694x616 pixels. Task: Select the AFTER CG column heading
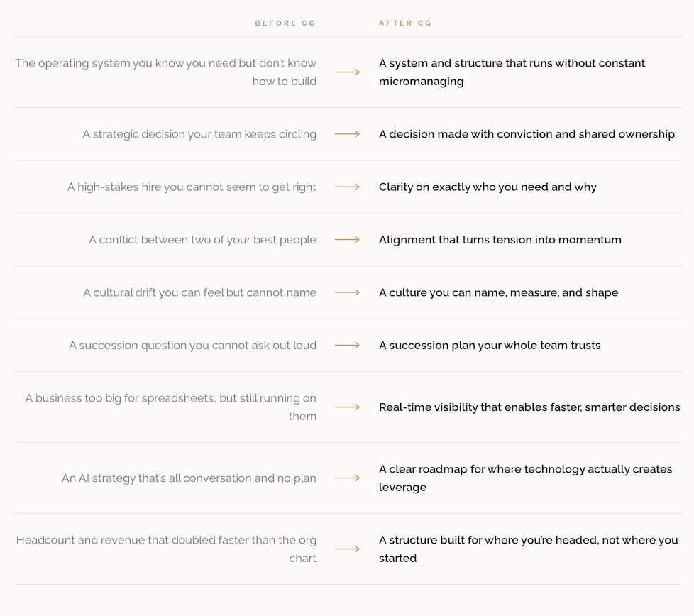[x=405, y=23]
